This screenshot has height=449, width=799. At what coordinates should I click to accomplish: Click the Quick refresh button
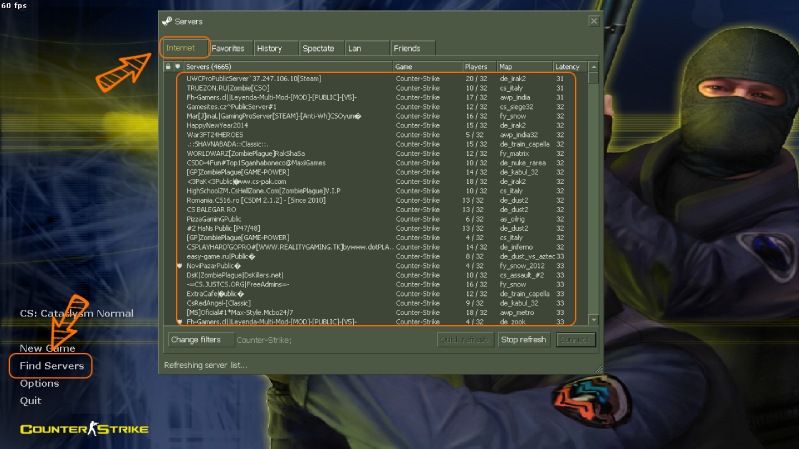(465, 339)
